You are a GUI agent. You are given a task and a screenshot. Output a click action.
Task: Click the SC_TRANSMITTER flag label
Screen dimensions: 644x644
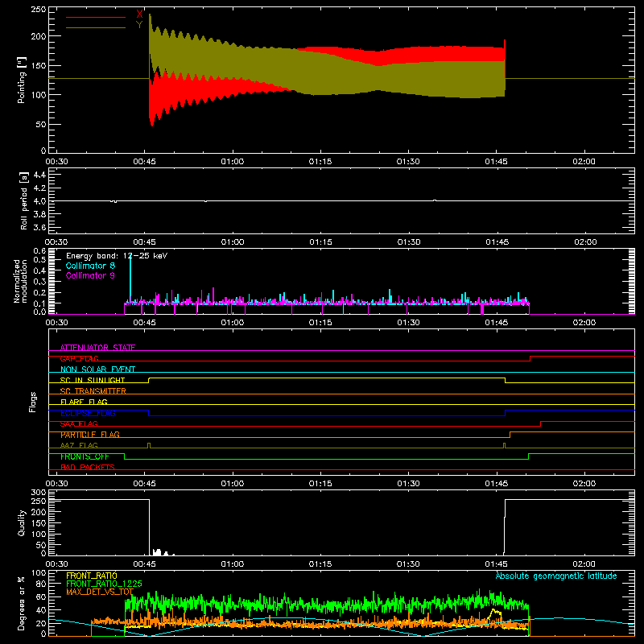(x=93, y=391)
